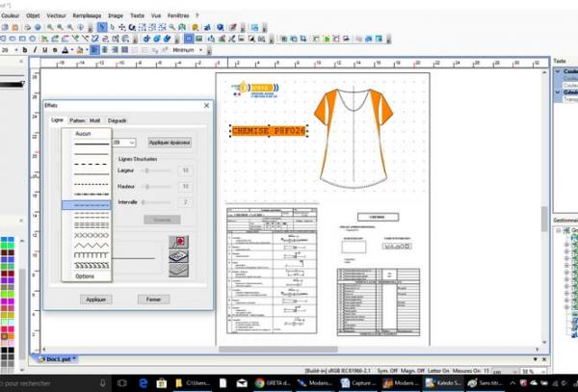
Task: Adjust the Largeur slider
Action: 157,170
